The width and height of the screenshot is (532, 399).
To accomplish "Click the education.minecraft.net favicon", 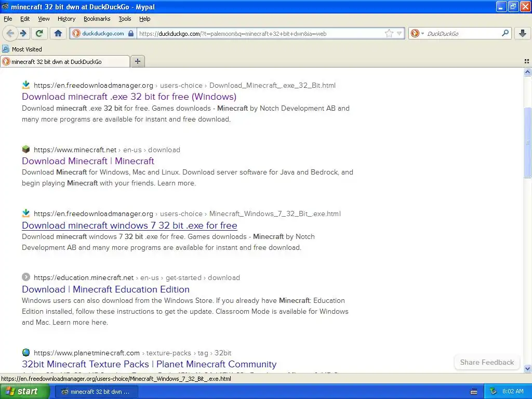I will click(x=26, y=277).
